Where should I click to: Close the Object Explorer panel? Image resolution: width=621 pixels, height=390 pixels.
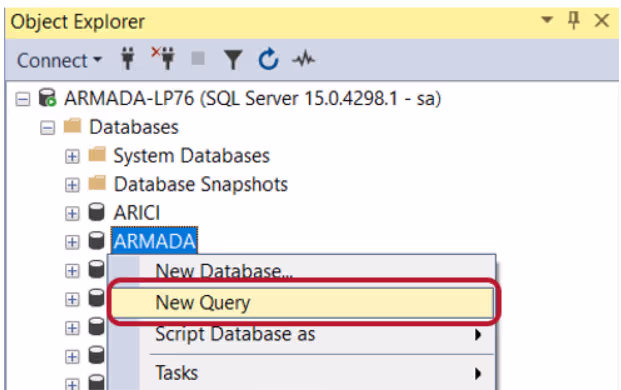click(x=602, y=20)
